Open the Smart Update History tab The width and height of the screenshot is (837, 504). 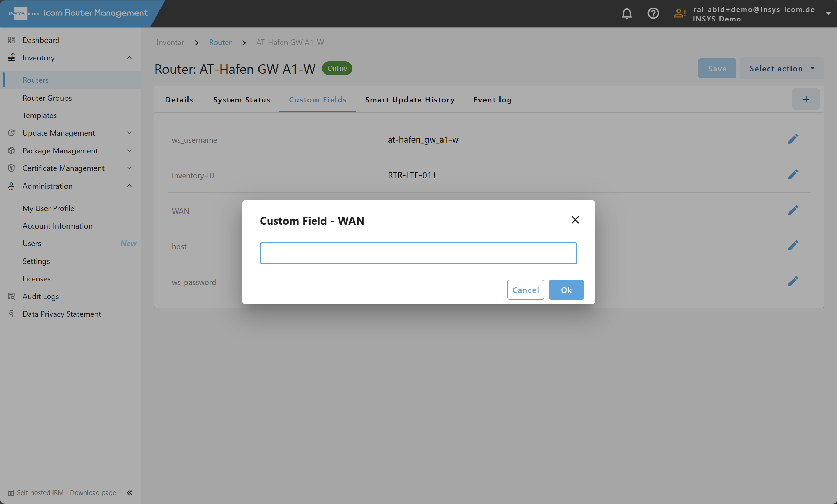(x=410, y=100)
